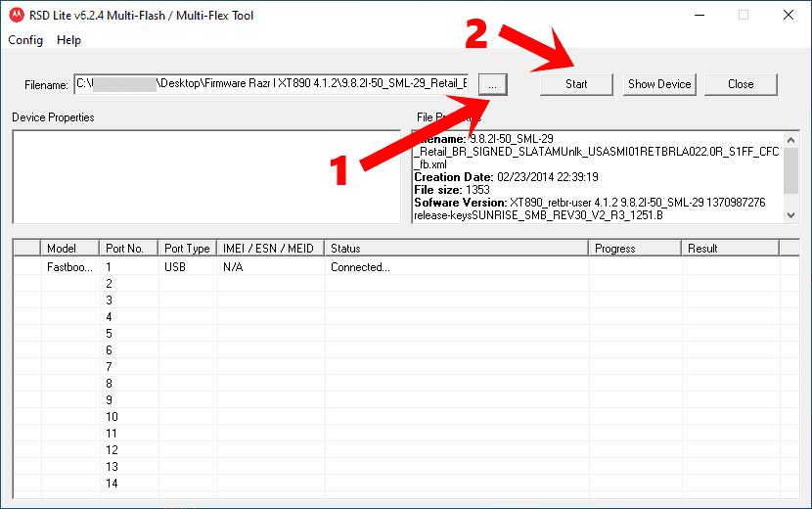Click the "Sofware Version:" line
The height and width of the screenshot is (509, 812).
coord(589,203)
